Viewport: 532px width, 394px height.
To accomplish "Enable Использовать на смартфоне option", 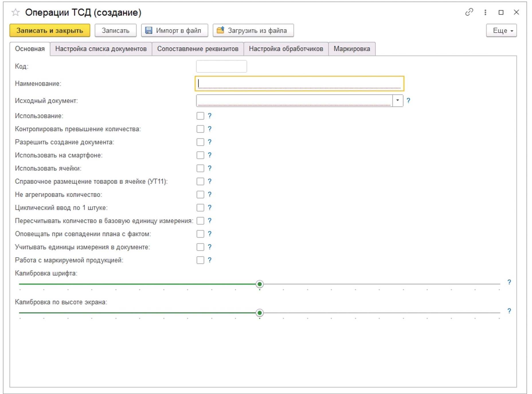I will point(200,155).
